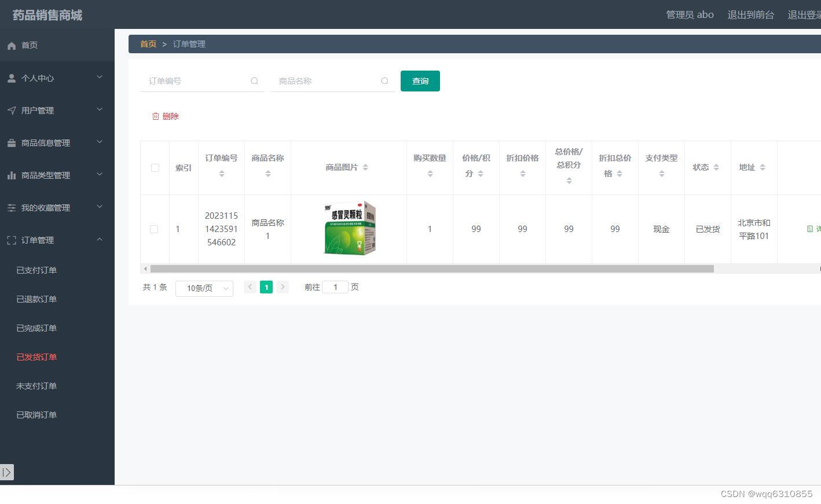The width and height of the screenshot is (821, 504).
Task: Click 商品名称1 cell in row 1
Action: click(267, 229)
